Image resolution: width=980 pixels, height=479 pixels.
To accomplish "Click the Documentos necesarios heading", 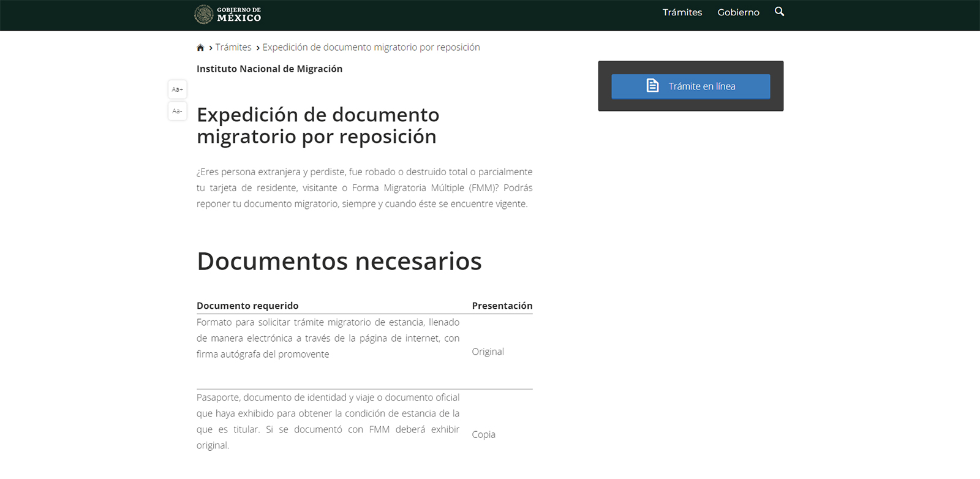I will tap(339, 261).
